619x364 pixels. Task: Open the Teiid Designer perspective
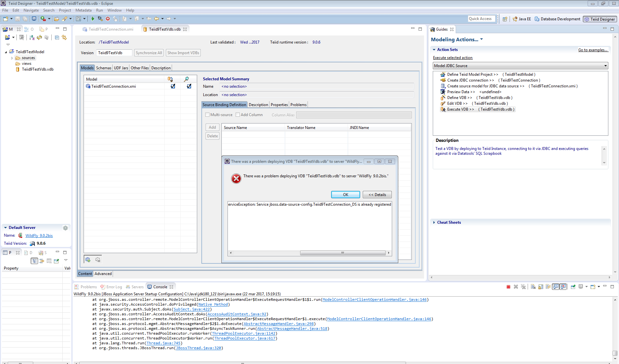600,19
